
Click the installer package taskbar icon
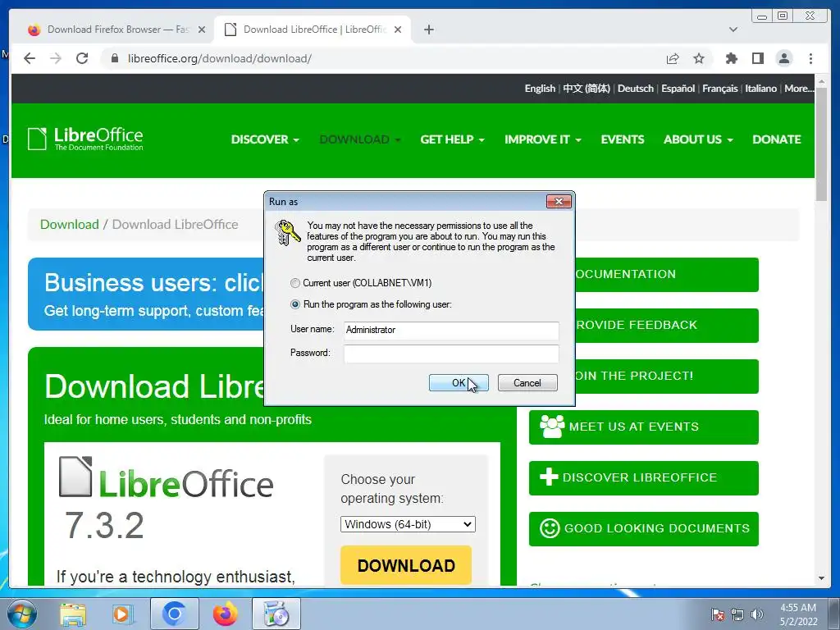coord(276,614)
